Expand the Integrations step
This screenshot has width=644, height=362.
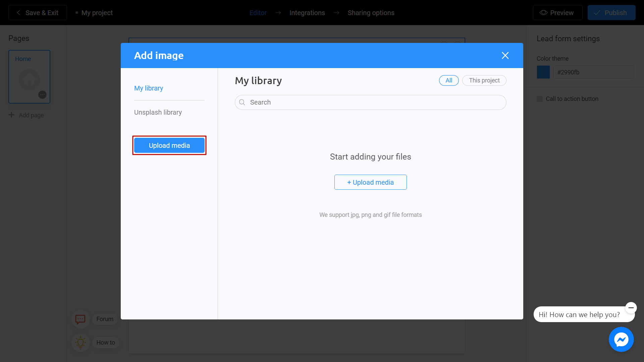point(307,12)
